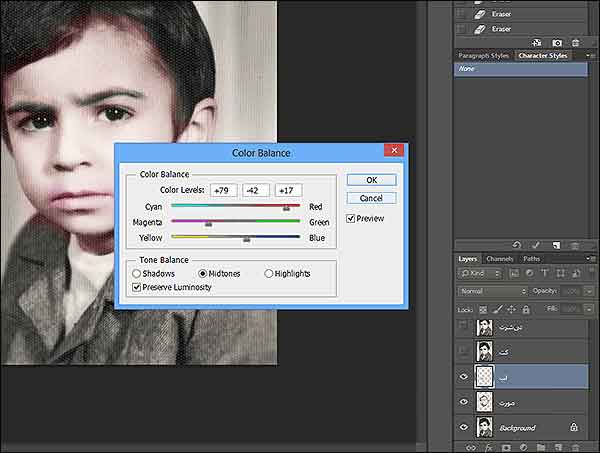
Task: Select the Midtones radio button
Action: click(203, 274)
